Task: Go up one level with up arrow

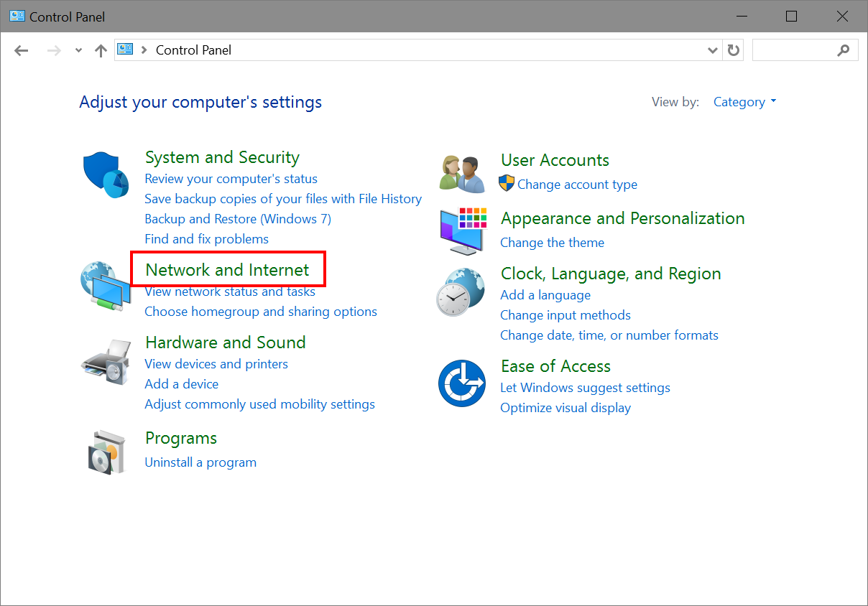Action: click(x=101, y=50)
